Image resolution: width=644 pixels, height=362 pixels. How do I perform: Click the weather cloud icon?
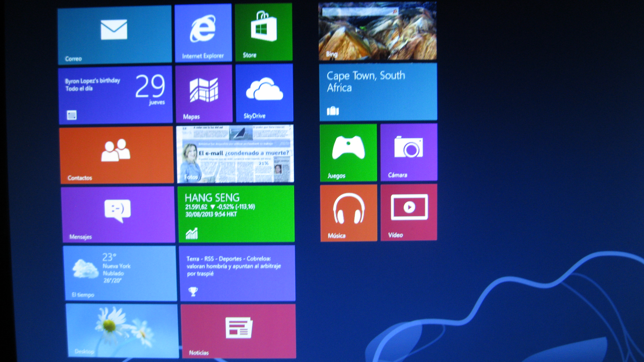(x=85, y=269)
